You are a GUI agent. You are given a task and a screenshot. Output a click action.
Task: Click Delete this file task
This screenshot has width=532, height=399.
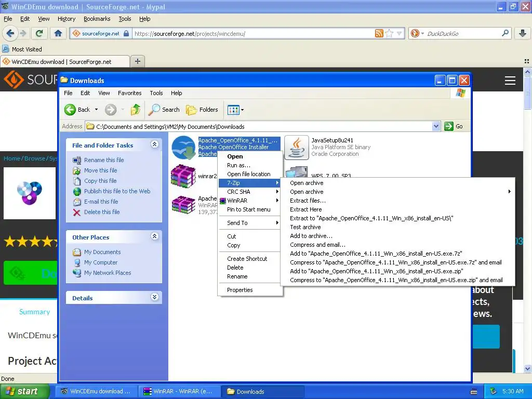102,212
